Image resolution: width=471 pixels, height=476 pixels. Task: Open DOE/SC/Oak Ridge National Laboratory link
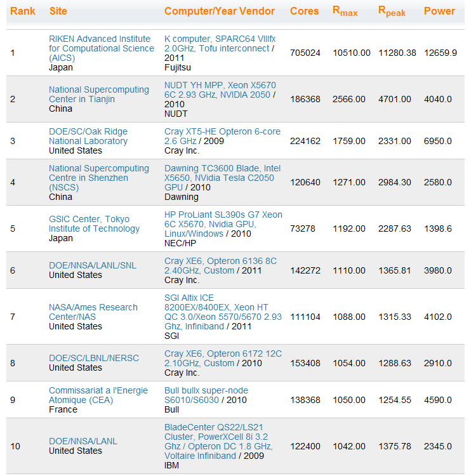pos(88,136)
